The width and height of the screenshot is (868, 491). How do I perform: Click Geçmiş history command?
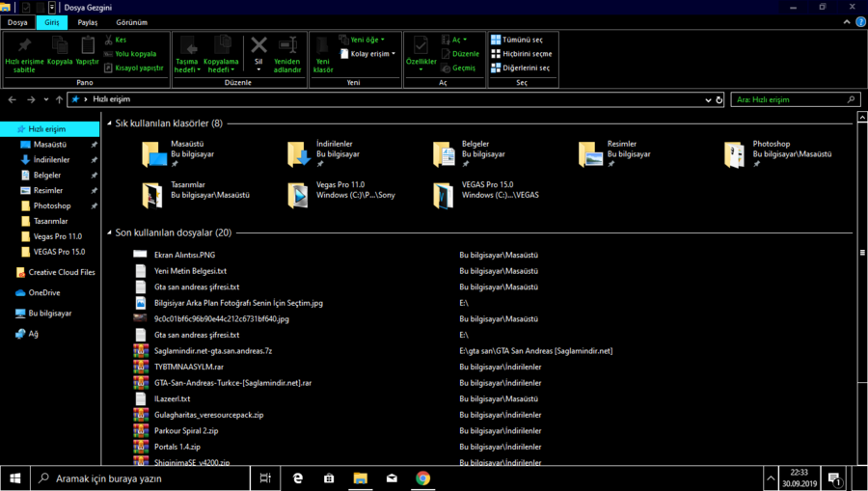coord(458,68)
